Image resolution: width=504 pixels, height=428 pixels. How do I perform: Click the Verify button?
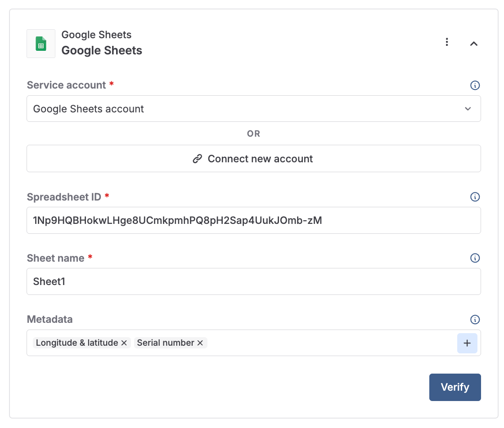pyautogui.click(x=455, y=387)
